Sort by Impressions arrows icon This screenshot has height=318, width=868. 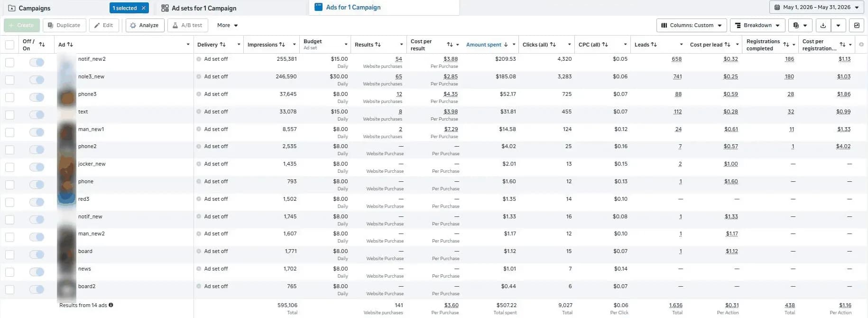pos(282,45)
